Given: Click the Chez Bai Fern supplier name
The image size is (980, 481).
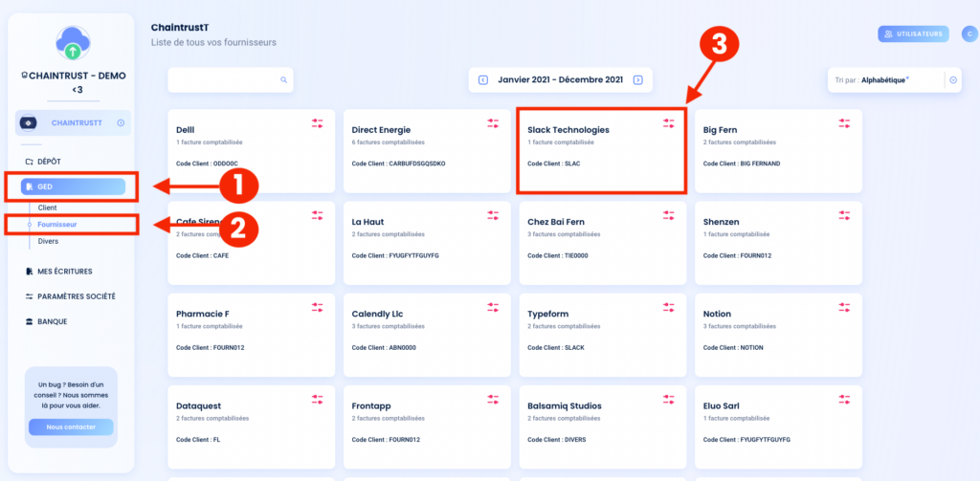Looking at the screenshot, I should click(556, 222).
